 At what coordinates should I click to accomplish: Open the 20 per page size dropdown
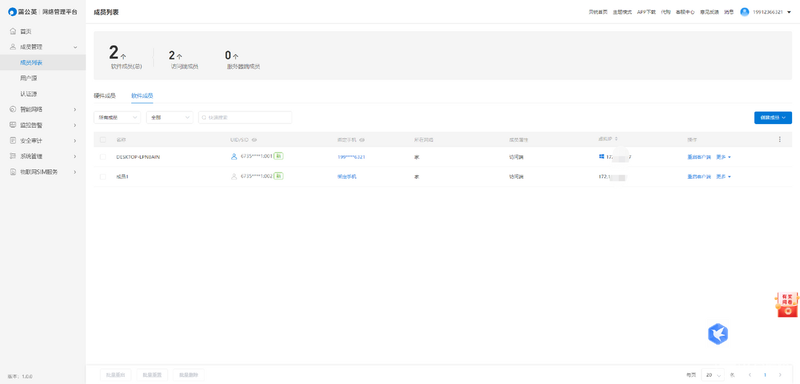pyautogui.click(x=713, y=375)
